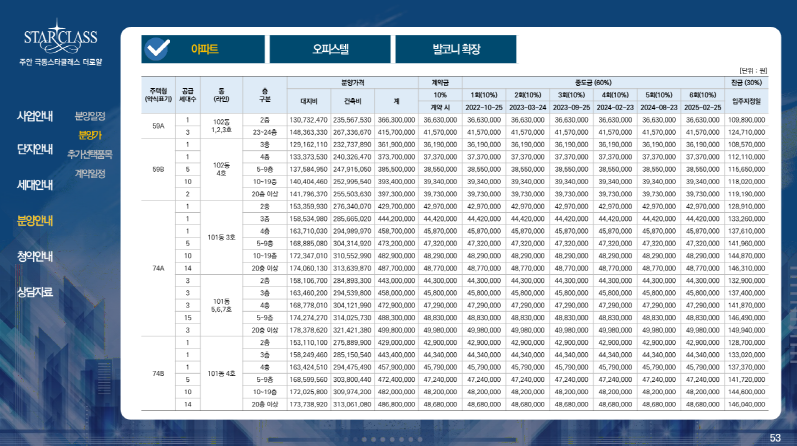Screen dimensions: 797x446
Task: Open the 청약안내 section
Action: point(35,256)
